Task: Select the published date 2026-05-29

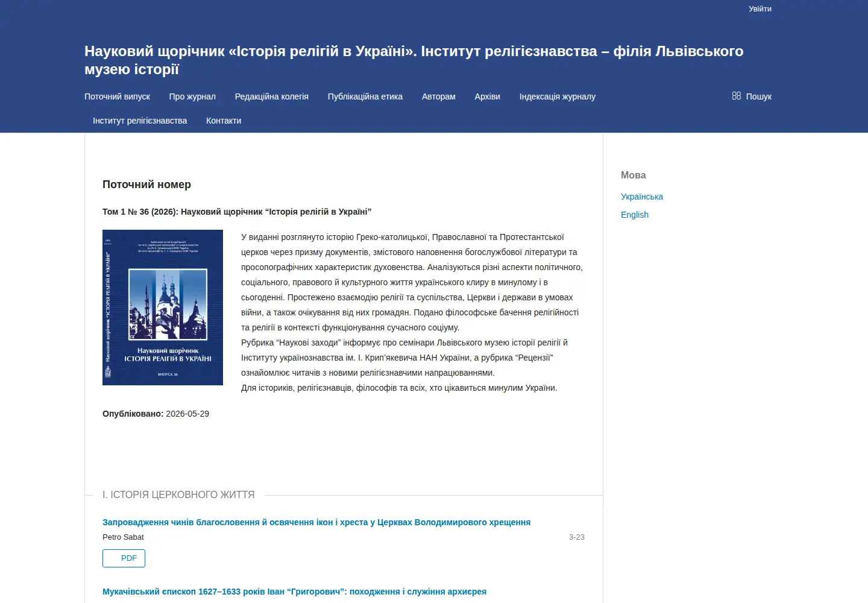Action: tap(187, 414)
